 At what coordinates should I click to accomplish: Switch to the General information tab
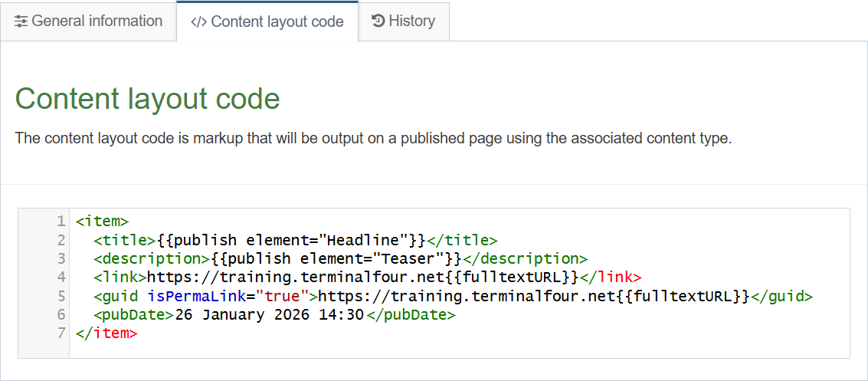88,21
